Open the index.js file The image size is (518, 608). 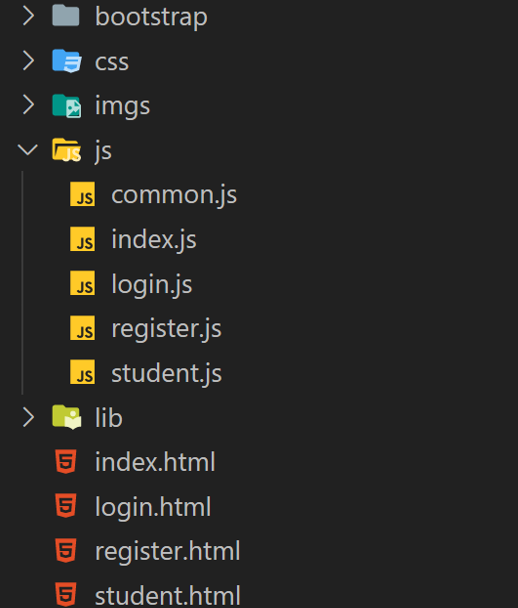click(154, 239)
